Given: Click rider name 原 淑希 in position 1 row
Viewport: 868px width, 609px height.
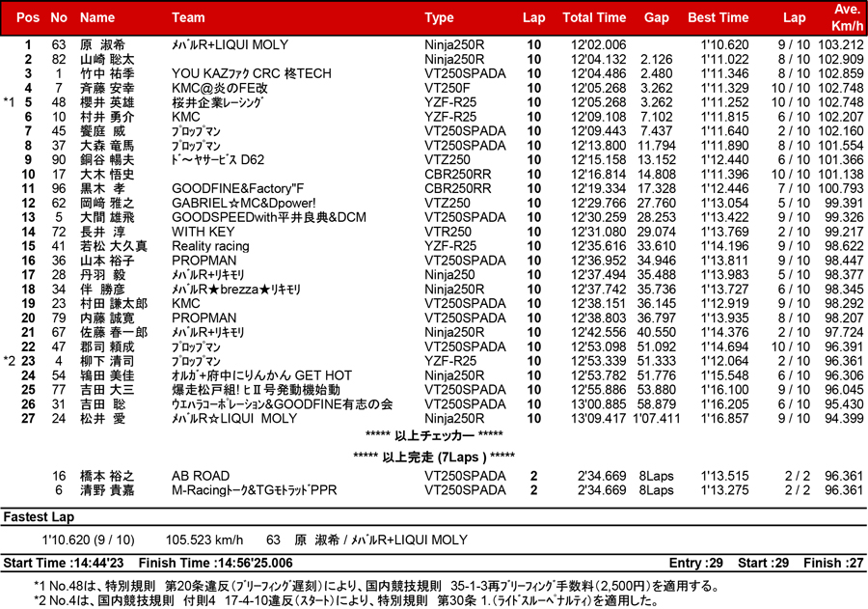Looking at the screenshot, I should point(102,45).
